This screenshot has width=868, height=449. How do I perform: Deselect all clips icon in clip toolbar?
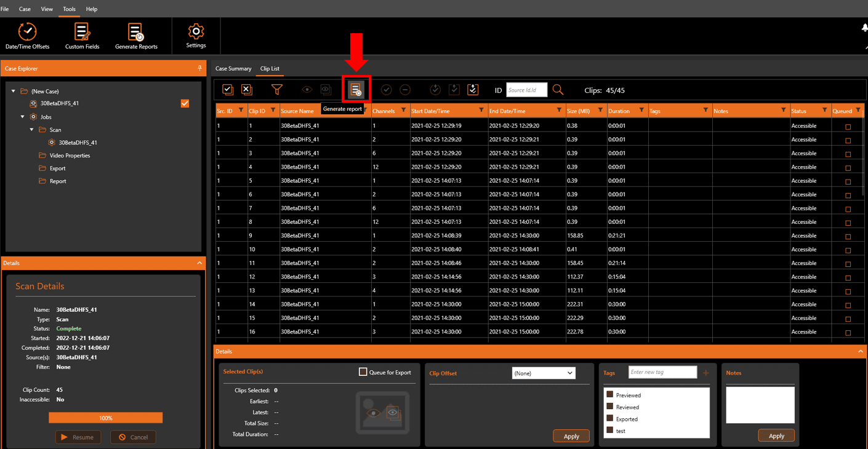coord(246,90)
